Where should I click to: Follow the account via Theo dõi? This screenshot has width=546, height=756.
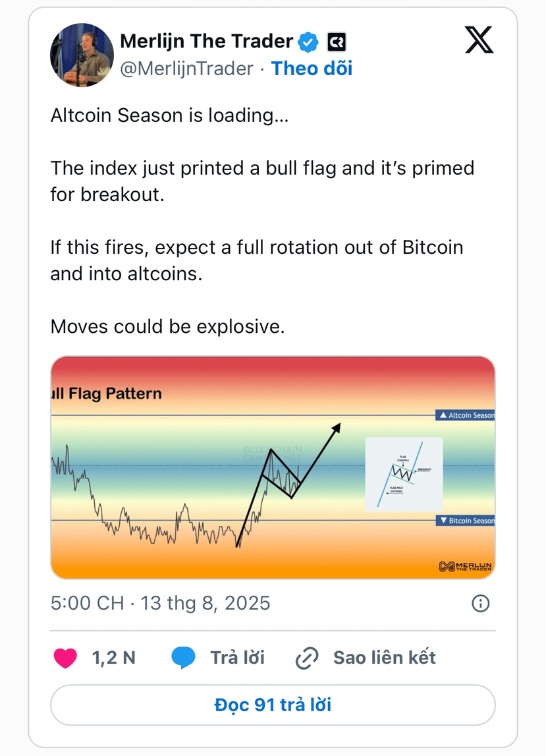pyautogui.click(x=312, y=69)
